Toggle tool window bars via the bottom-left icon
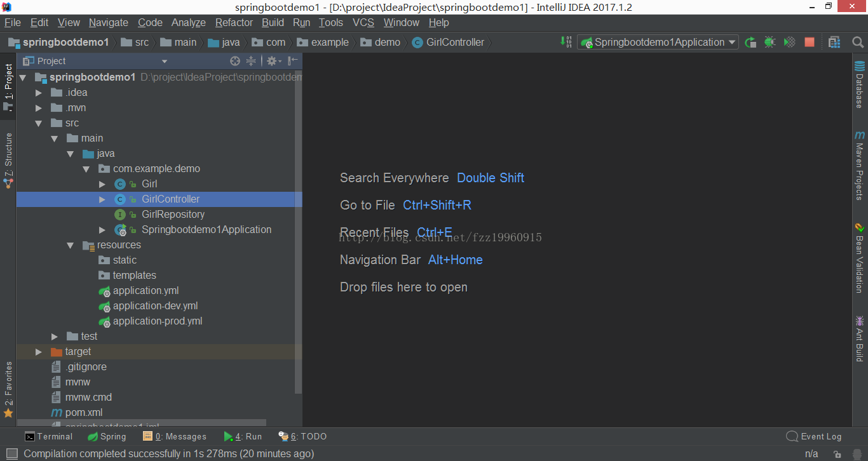The height and width of the screenshot is (461, 868). click(11, 453)
